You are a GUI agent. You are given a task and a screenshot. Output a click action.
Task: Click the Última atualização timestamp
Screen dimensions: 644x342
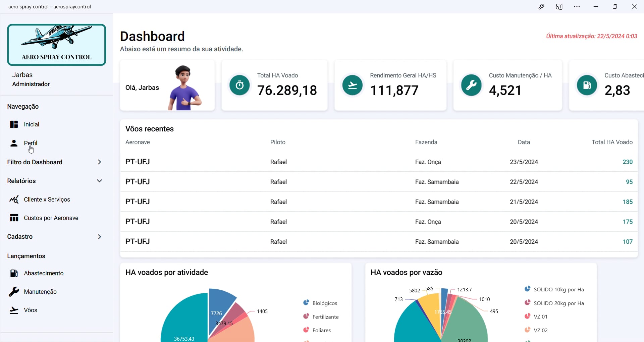coord(592,36)
